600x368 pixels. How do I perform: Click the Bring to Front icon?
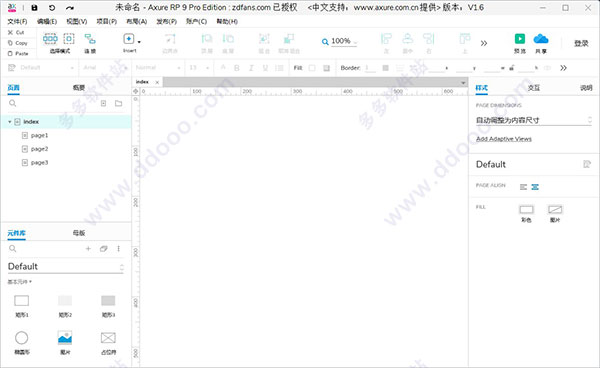tap(207, 39)
